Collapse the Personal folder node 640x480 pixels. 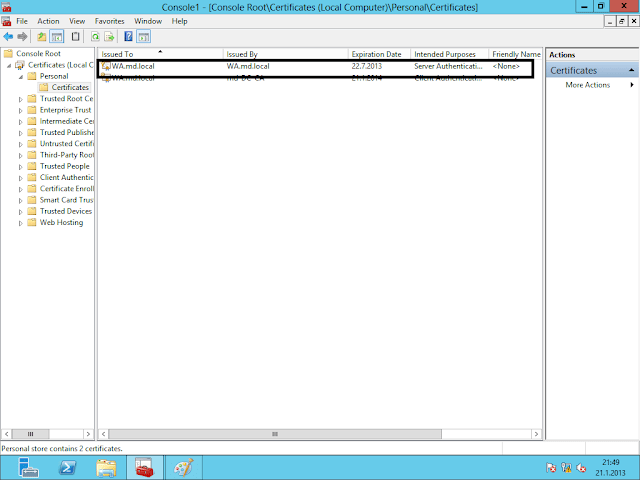point(21,76)
